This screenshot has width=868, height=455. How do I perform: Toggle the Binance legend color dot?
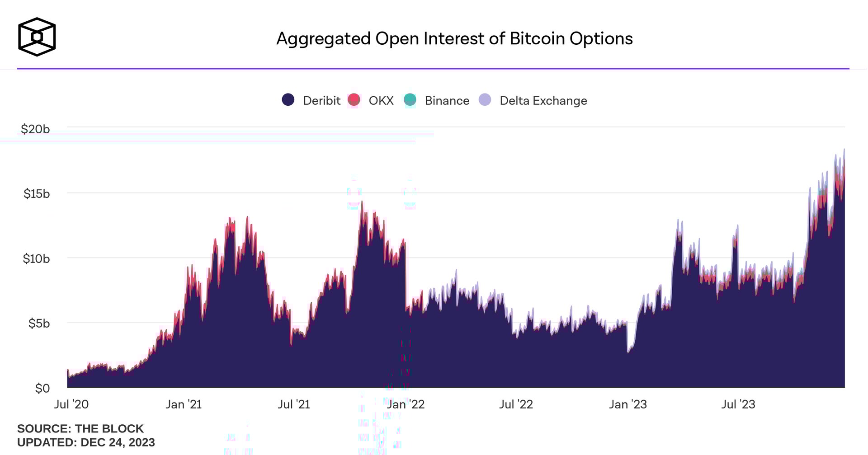[410, 100]
